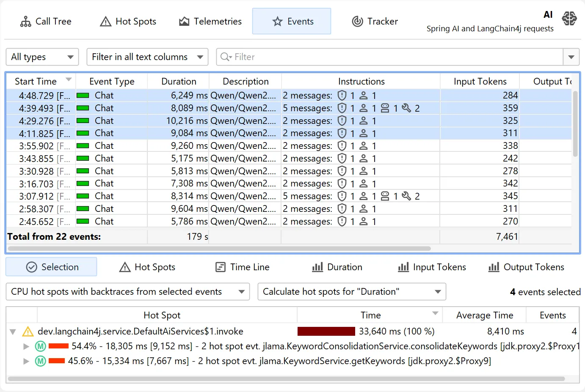Viewport: 585px width, 392px height.
Task: Click the tool icon in the 3:07.912 row
Action: (x=406, y=196)
